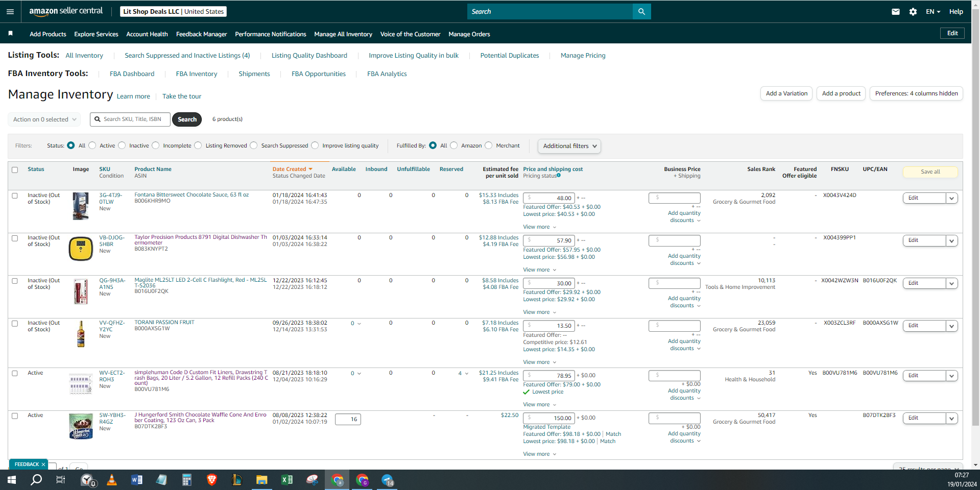Viewport: 980px width, 490px height.
Task: Open the messages envelope icon
Action: pyautogui.click(x=896, y=11)
